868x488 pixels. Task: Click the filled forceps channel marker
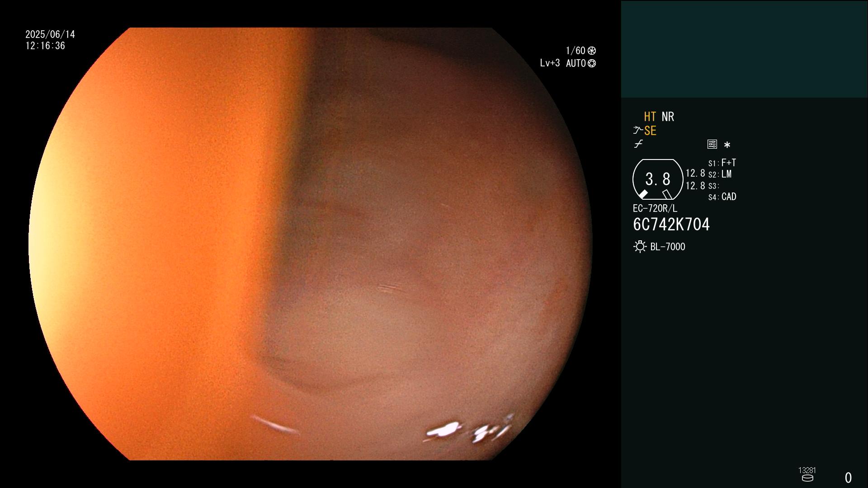point(643,194)
